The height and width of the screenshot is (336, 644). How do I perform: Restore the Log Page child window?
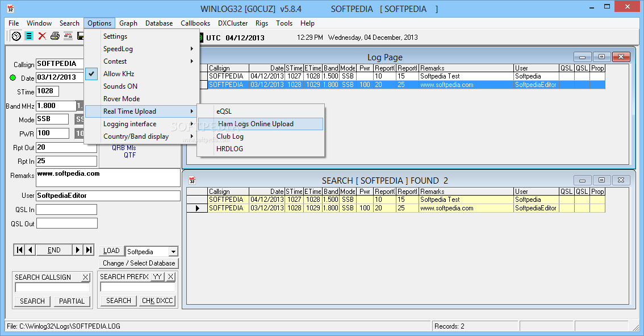[x=602, y=57]
